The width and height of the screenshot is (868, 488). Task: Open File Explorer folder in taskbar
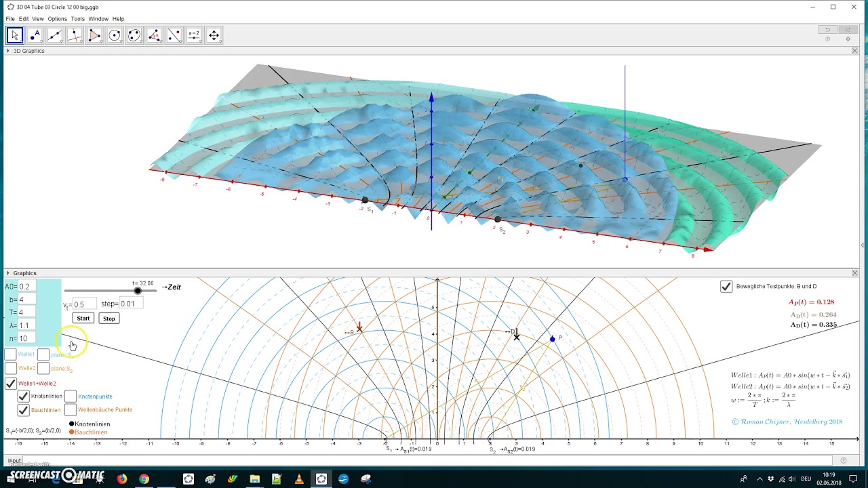coord(254,479)
